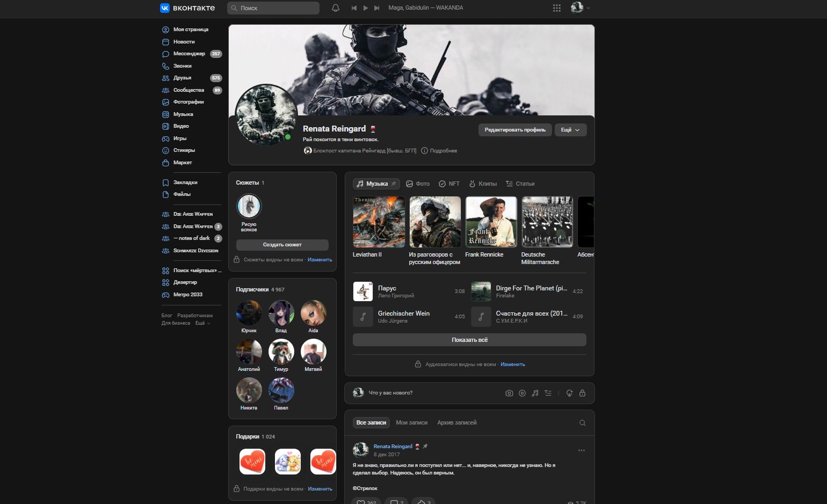This screenshot has height=504, width=827.
Task: Switch to Клипы tab
Action: (483, 184)
